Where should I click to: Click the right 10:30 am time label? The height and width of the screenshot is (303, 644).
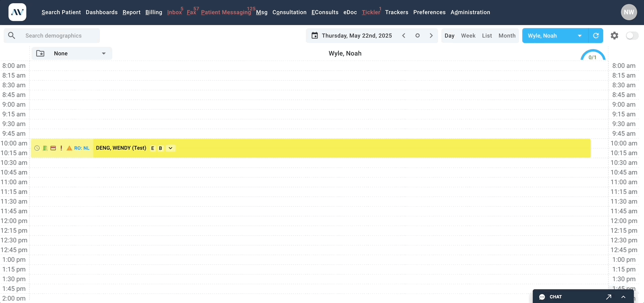pos(624,162)
